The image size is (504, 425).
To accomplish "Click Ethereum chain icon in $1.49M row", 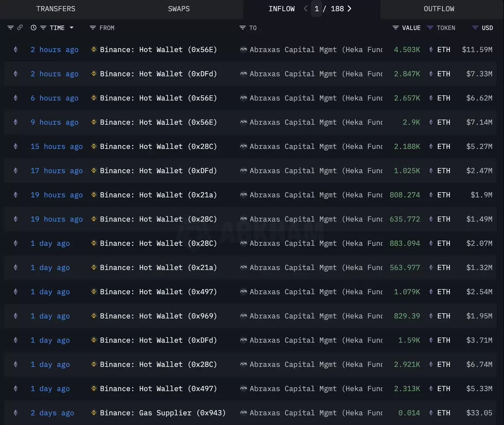I will tap(16, 219).
